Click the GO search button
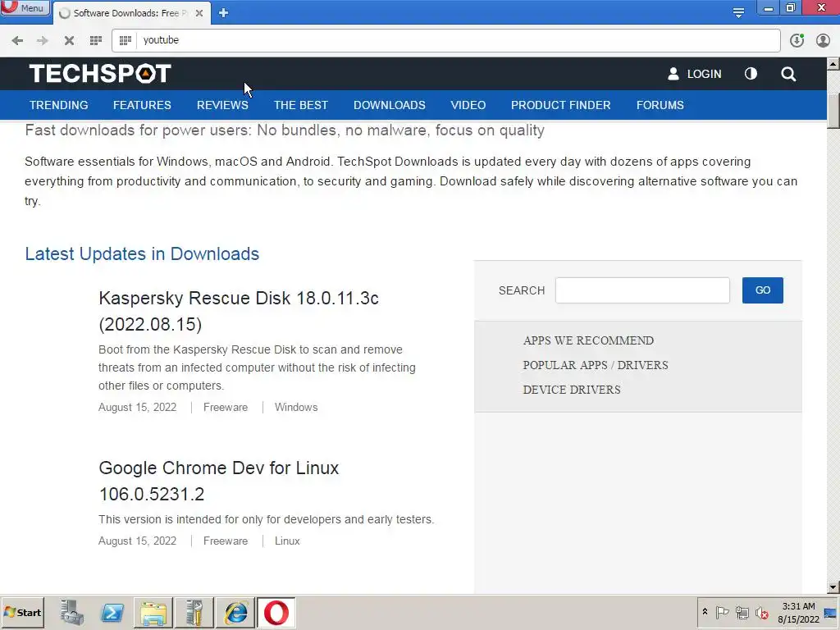Image resolution: width=840 pixels, height=630 pixels. pos(762,290)
